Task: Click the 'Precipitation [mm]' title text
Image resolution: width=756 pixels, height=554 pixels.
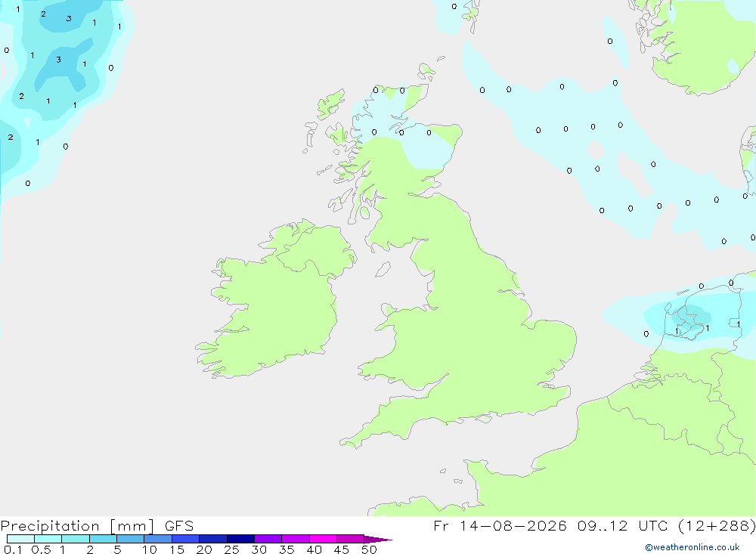Action: coord(77,526)
